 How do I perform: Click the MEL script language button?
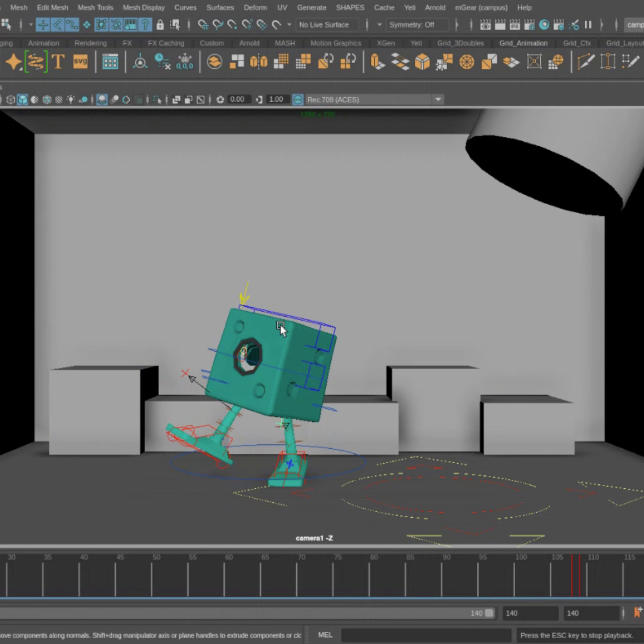(x=325, y=635)
